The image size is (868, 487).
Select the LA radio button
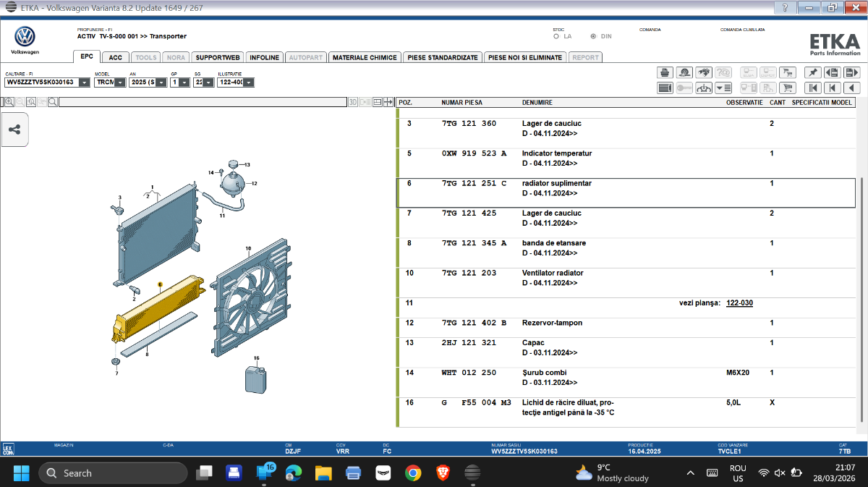point(556,36)
